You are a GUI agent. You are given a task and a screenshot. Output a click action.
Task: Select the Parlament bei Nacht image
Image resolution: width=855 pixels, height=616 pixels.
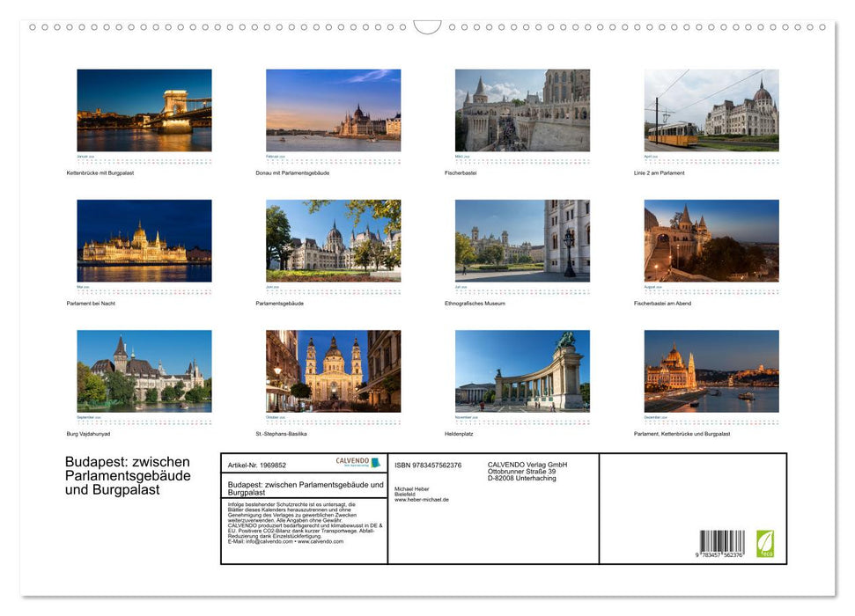(145, 239)
